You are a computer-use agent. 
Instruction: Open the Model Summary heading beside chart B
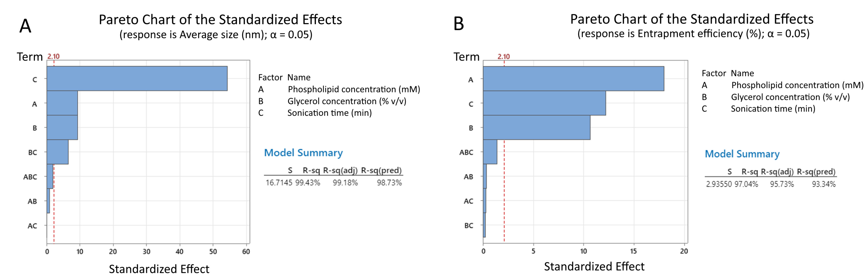coord(742,154)
